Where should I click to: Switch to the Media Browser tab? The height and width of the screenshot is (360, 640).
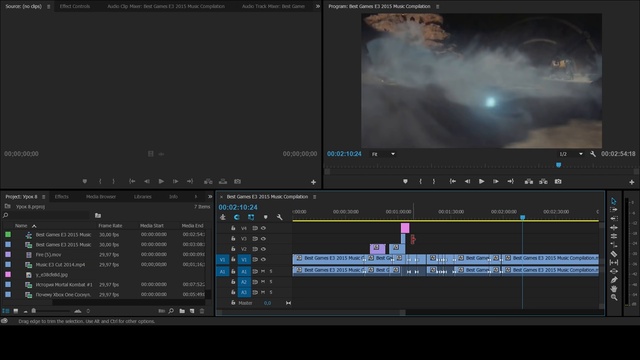coord(101,197)
